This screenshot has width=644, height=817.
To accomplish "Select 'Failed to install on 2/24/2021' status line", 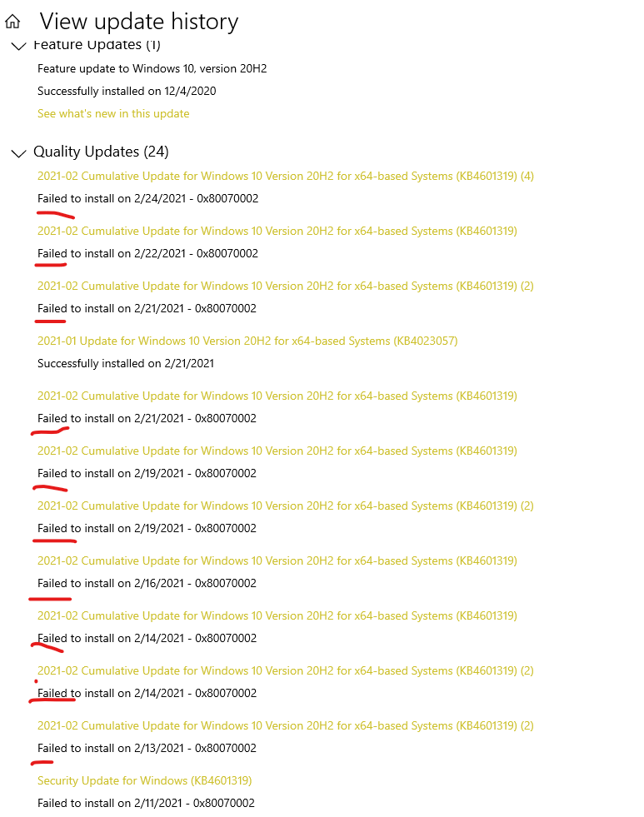I will pyautogui.click(x=148, y=198).
